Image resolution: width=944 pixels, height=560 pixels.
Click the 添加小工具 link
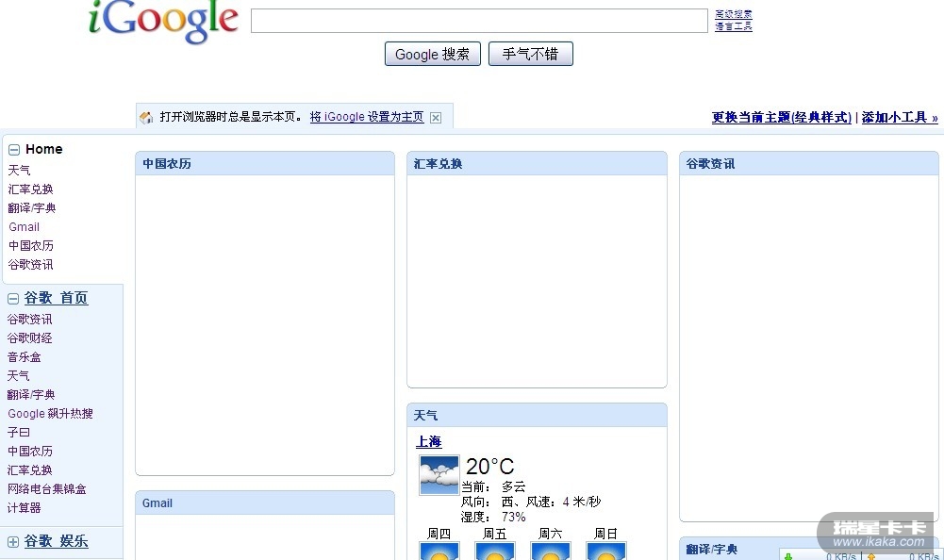coord(900,118)
